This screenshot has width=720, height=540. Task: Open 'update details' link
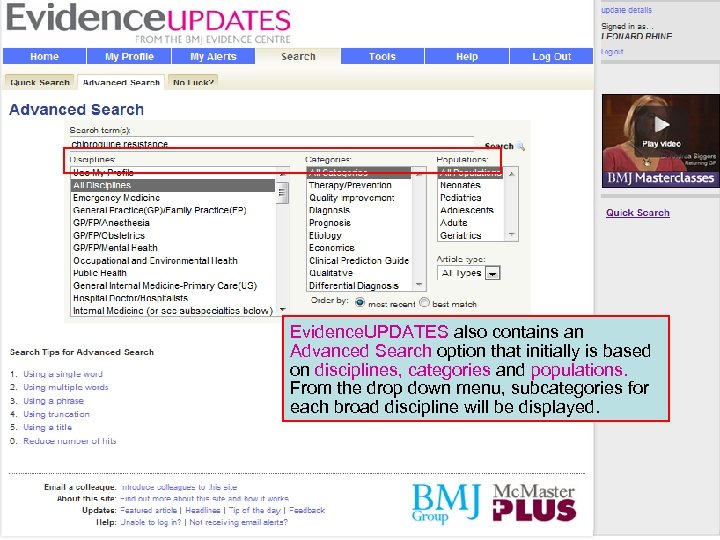coord(626,10)
